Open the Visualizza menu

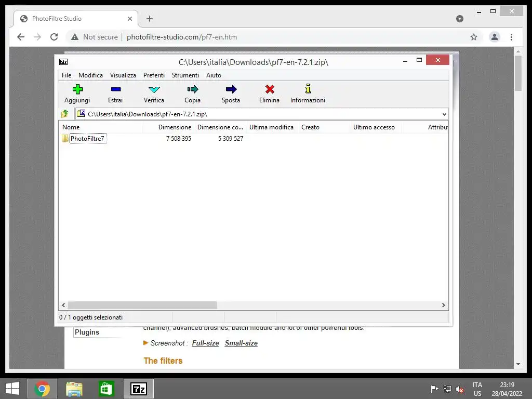tap(123, 75)
